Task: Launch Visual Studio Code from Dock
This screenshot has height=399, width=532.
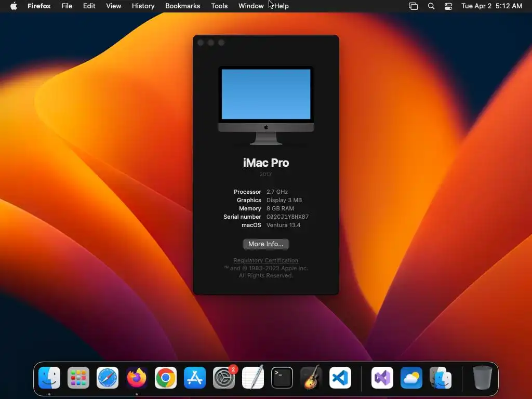Action: point(340,378)
